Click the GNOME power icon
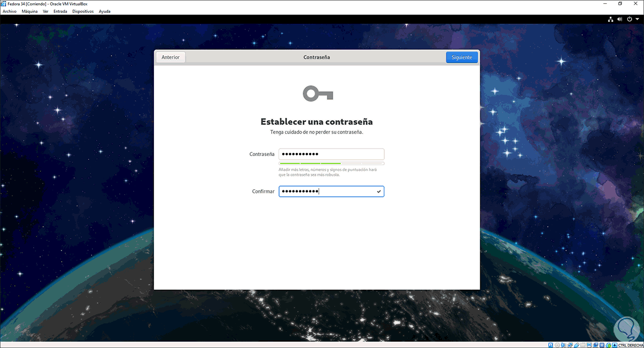 pos(629,19)
